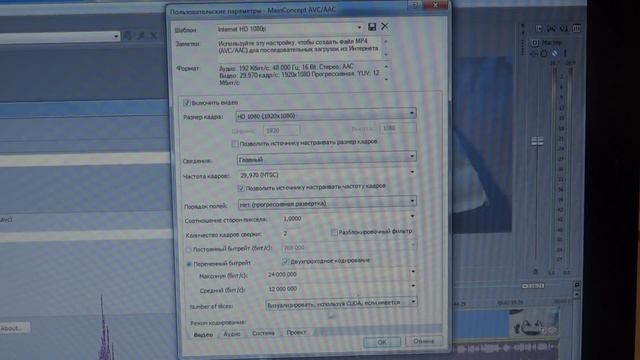Enable Позволить источнику настраивать размер кадров

(235, 144)
